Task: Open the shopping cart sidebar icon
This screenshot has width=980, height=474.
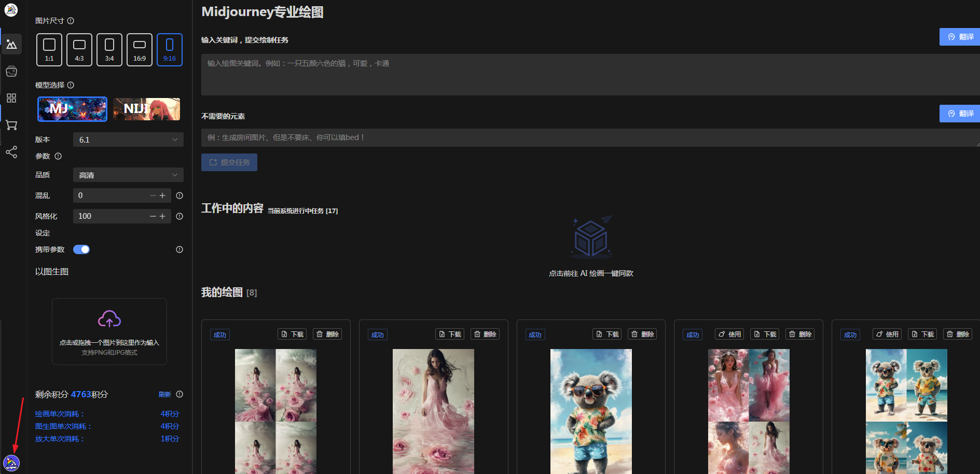Action: click(x=11, y=125)
